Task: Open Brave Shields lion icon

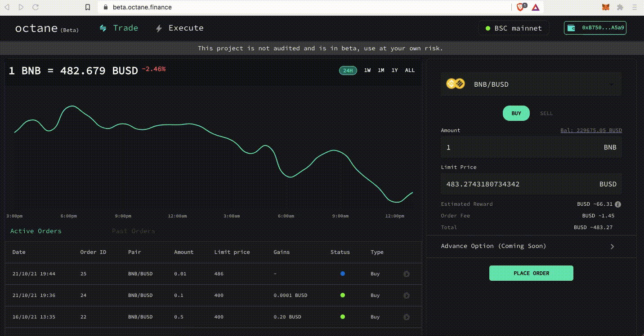Action: click(x=521, y=7)
